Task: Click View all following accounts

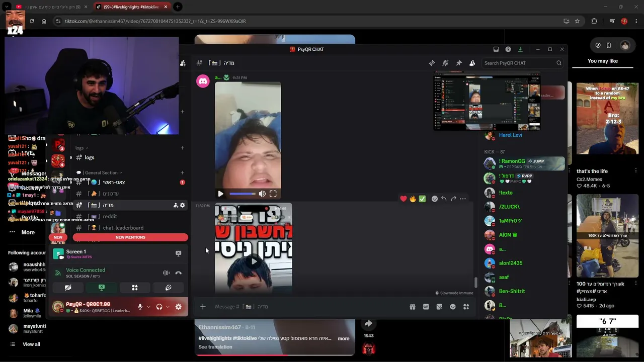Action: click(x=31, y=344)
